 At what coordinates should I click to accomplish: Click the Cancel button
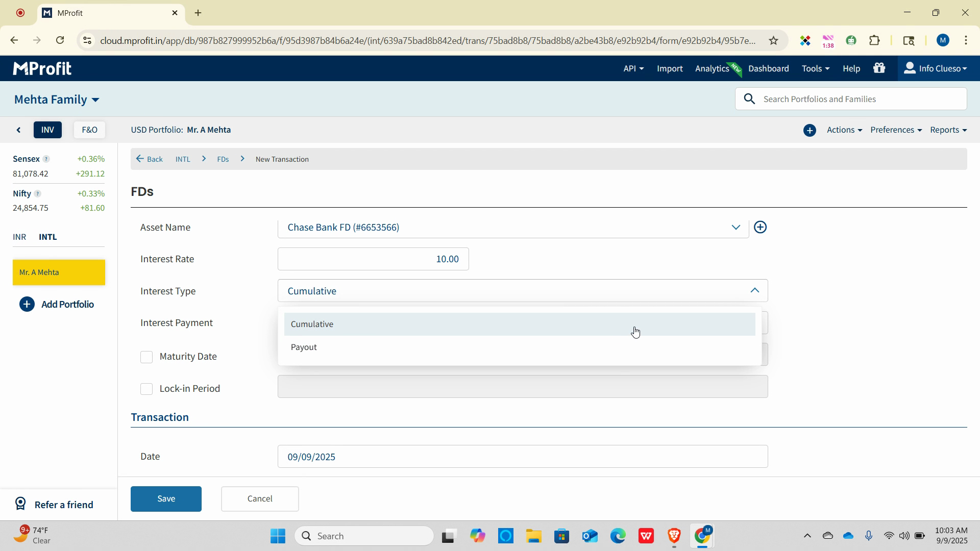(260, 499)
